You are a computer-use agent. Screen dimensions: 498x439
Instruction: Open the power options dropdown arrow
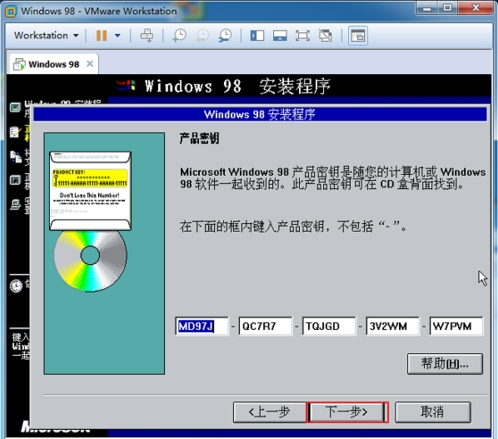(x=117, y=35)
